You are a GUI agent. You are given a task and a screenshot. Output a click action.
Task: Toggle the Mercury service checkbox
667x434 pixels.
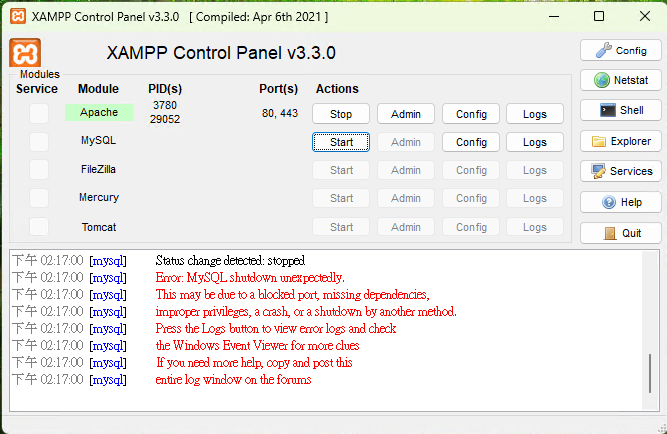coord(39,198)
